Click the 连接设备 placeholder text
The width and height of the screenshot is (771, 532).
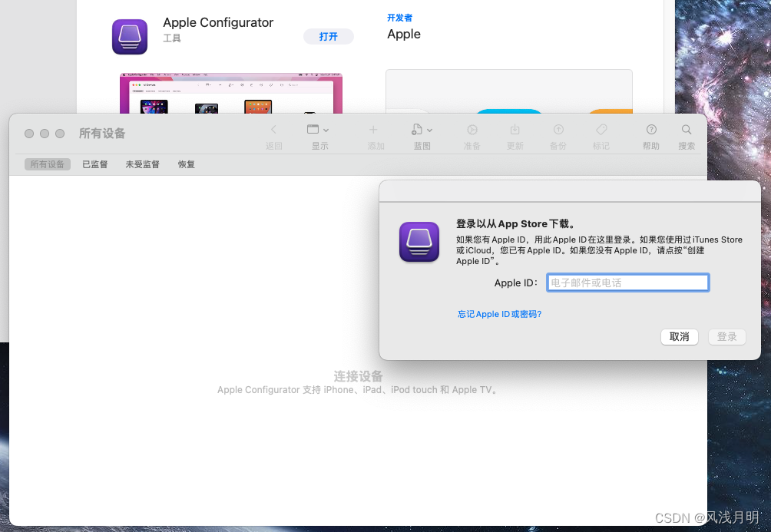click(358, 377)
